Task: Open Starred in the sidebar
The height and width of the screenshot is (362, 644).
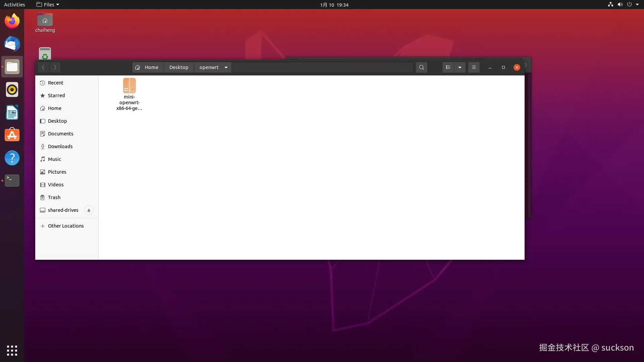Action: click(x=56, y=96)
